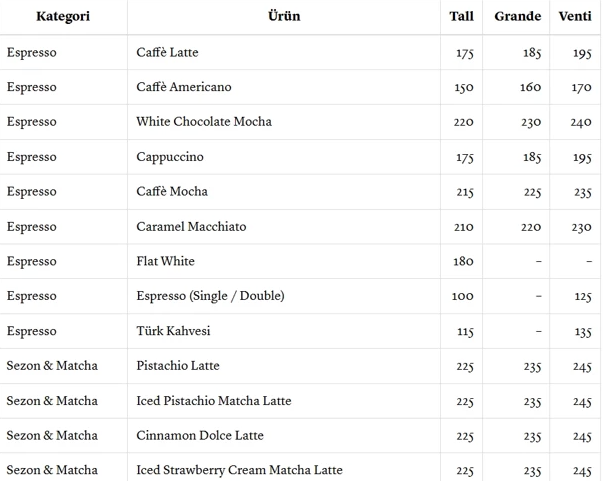The image size is (611, 491).
Task: Select the Caramel Macchiato cell
Action: click(x=191, y=226)
